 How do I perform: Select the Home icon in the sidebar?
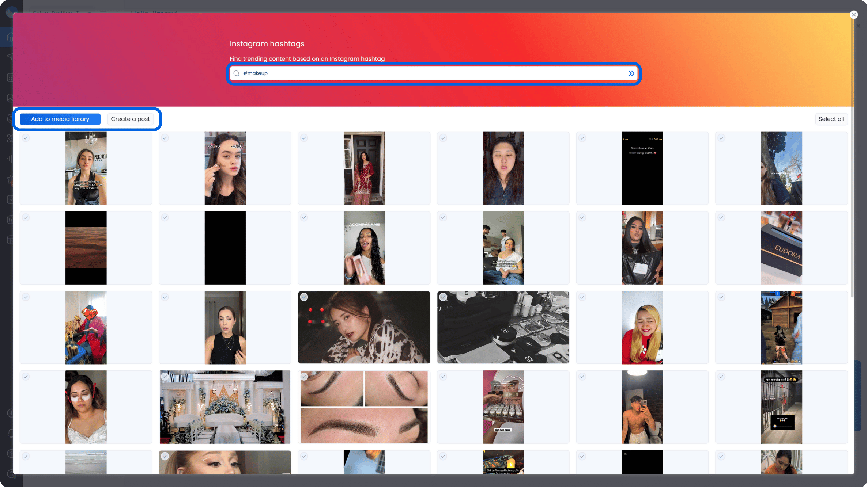click(11, 37)
